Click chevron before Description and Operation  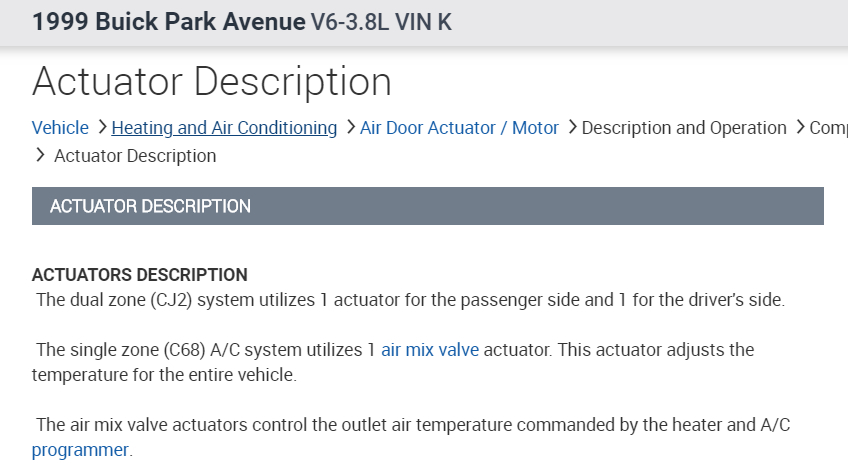(571, 128)
